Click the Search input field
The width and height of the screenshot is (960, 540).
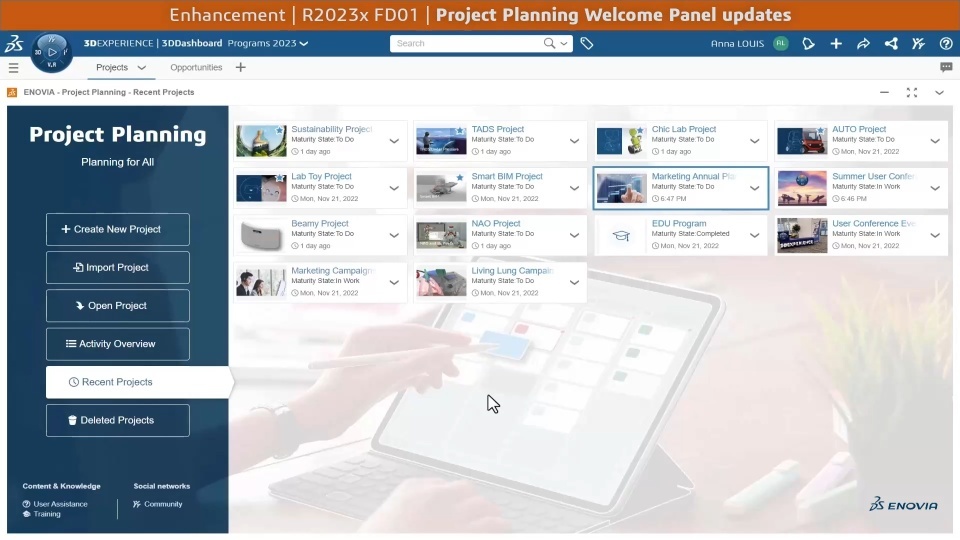tap(467, 43)
